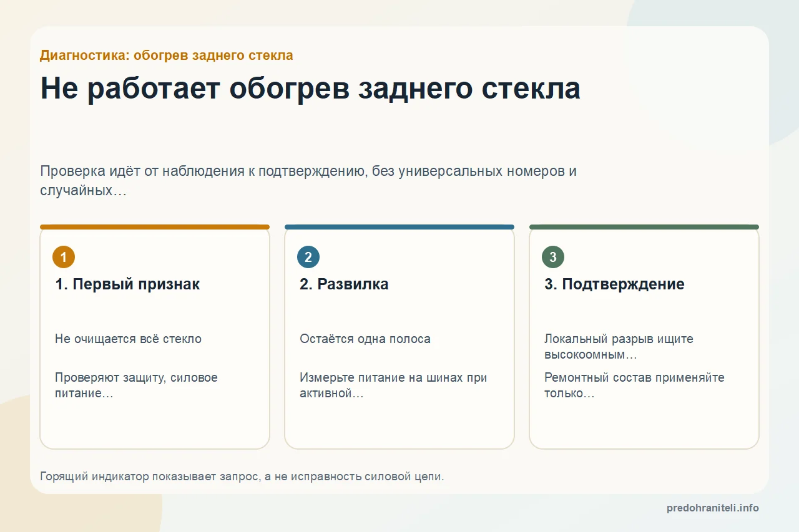Open the predohraniteli.info site link
Screen dimensions: 799x532
[x=713, y=508]
